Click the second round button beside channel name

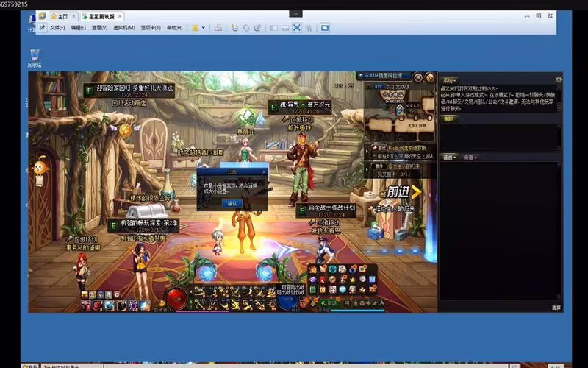click(x=430, y=78)
